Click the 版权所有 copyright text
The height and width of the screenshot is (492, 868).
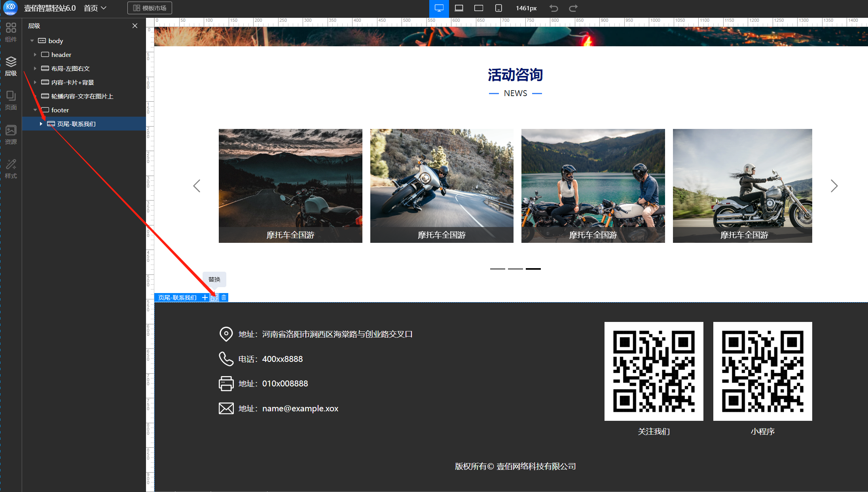tap(515, 466)
